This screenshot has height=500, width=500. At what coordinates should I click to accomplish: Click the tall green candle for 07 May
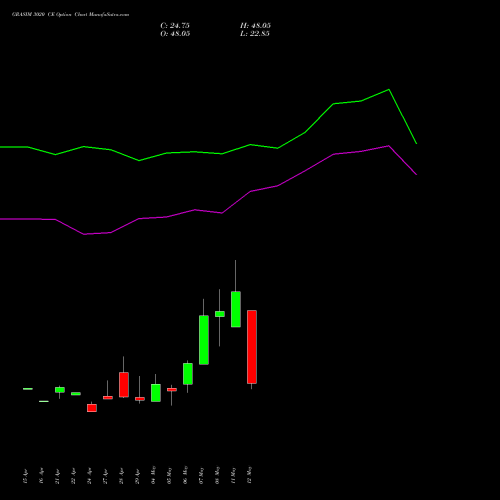[x=204, y=340]
